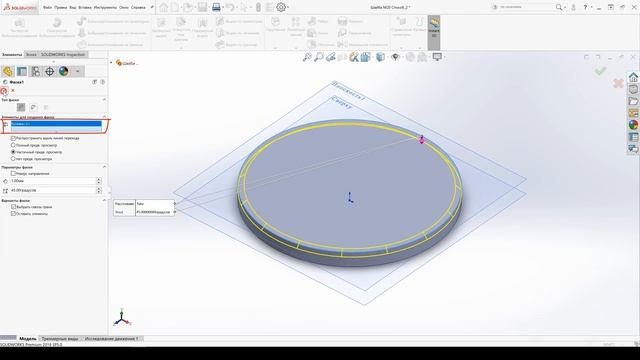Image resolution: width=640 pixels, height=360 pixels.
Task: Select the full preview radio option
Action: [x=13, y=145]
